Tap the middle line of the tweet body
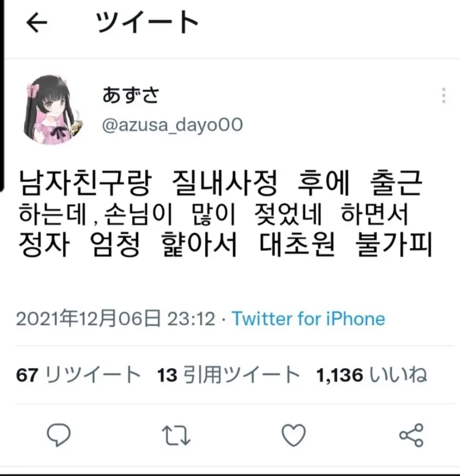Viewport: 460px width, 476px height. click(213, 214)
